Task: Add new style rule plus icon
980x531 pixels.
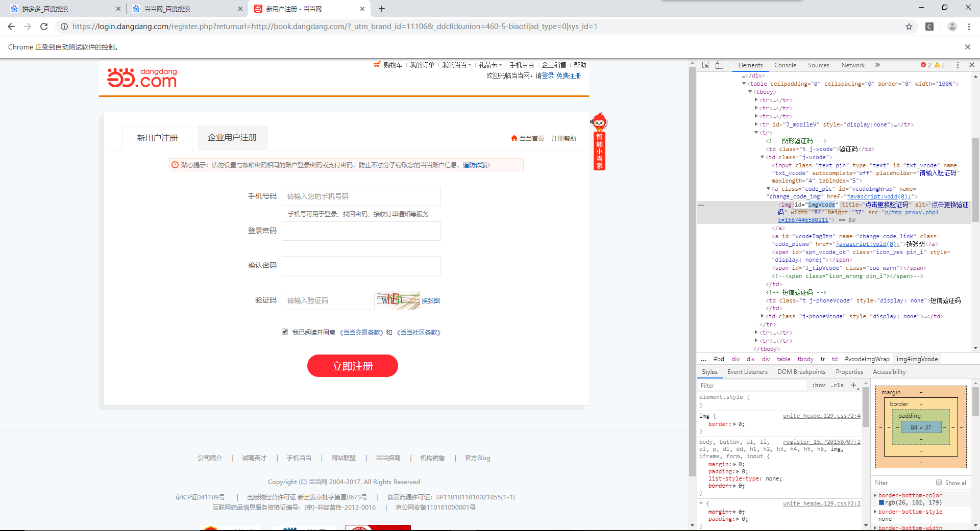Action: (x=853, y=385)
